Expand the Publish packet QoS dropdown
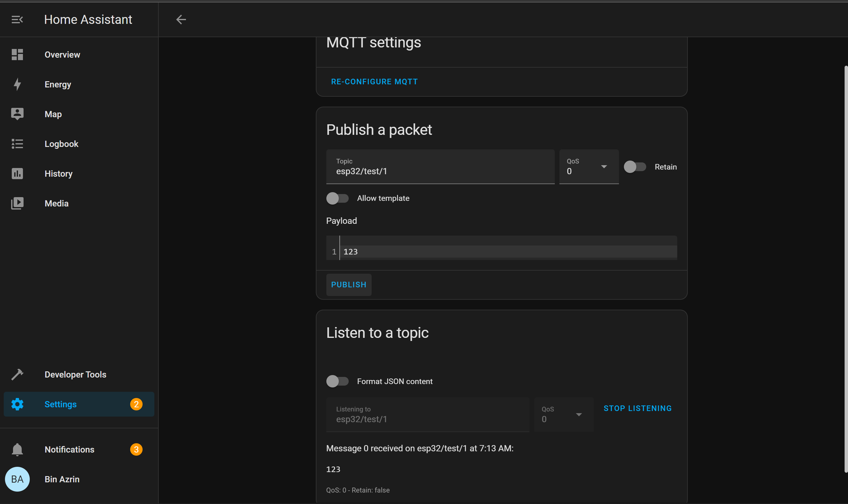This screenshot has height=504, width=848. [589, 167]
